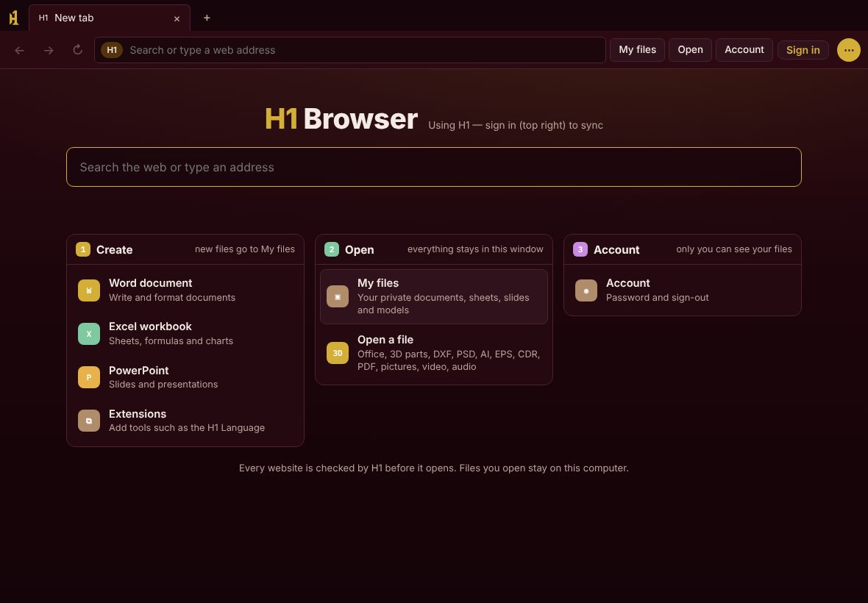This screenshot has height=603, width=868.
Task: Click the Account tile icon
Action: click(x=586, y=290)
